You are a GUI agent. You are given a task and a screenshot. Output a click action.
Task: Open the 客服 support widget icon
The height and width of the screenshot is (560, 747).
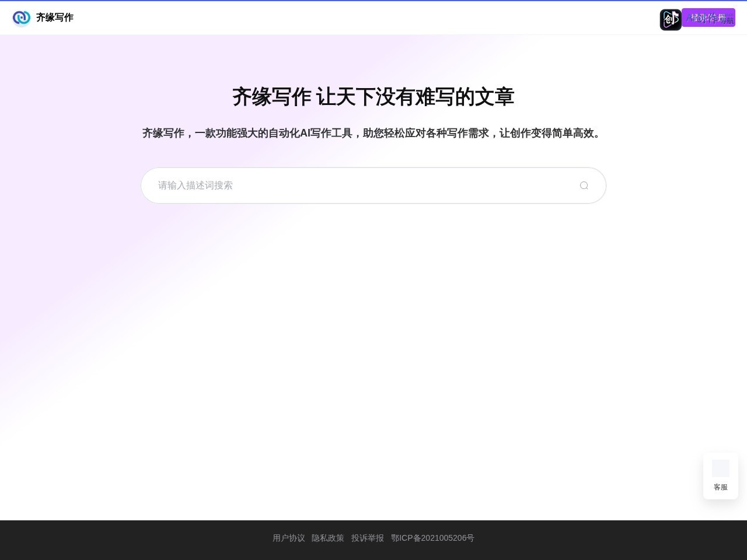click(x=721, y=468)
